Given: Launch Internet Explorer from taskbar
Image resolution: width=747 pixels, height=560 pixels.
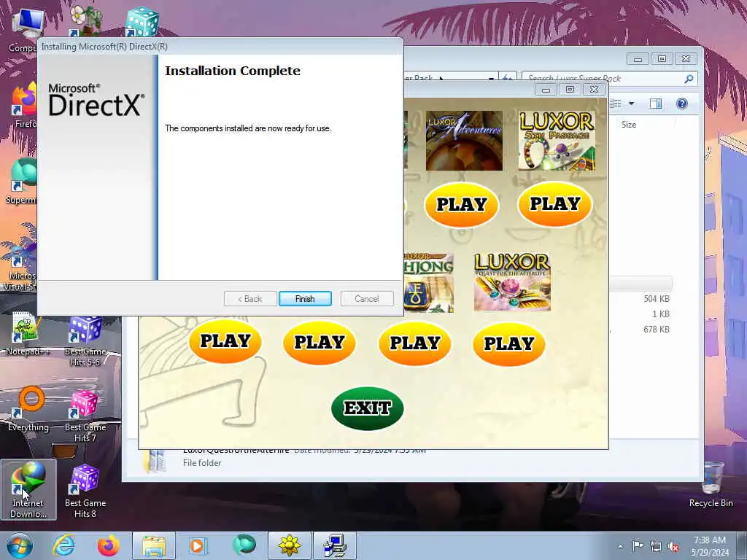Looking at the screenshot, I should tap(64, 545).
